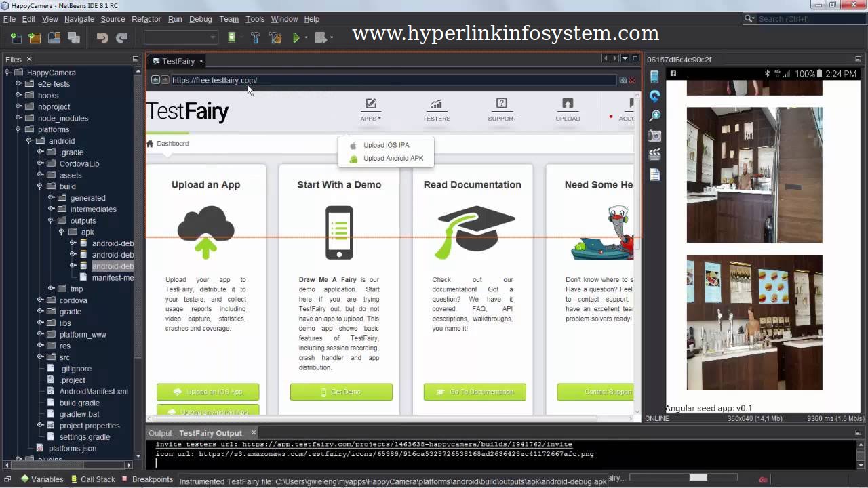Click the Undo toolbar icon
This screenshot has height=488, width=868.
(x=102, y=38)
